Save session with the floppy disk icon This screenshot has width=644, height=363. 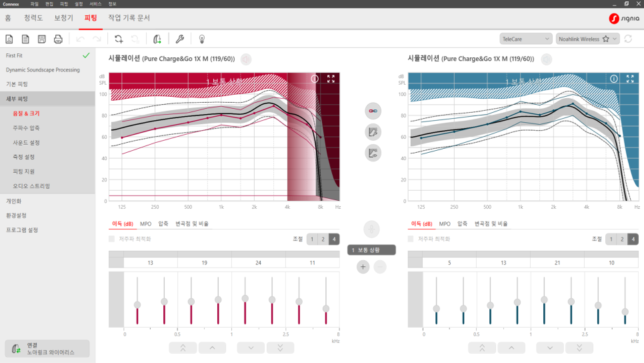pyautogui.click(x=41, y=39)
